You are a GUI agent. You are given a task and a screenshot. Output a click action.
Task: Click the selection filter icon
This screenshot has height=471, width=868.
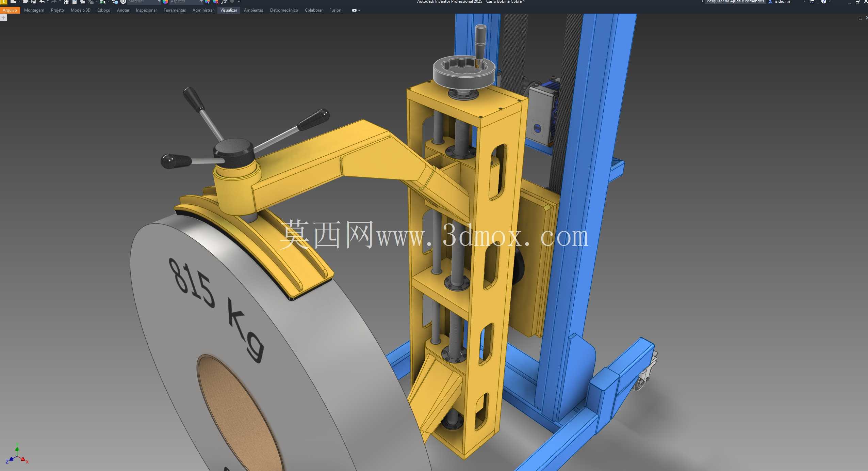point(103,2)
